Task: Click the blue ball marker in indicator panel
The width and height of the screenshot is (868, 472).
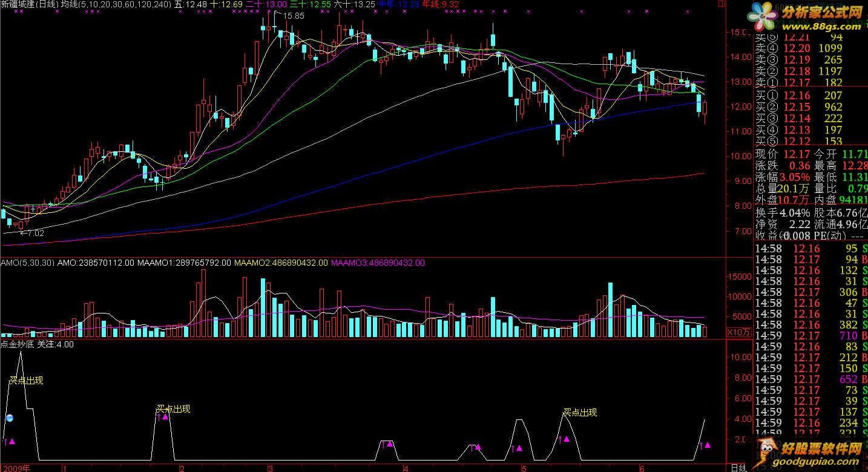Action: point(10,418)
